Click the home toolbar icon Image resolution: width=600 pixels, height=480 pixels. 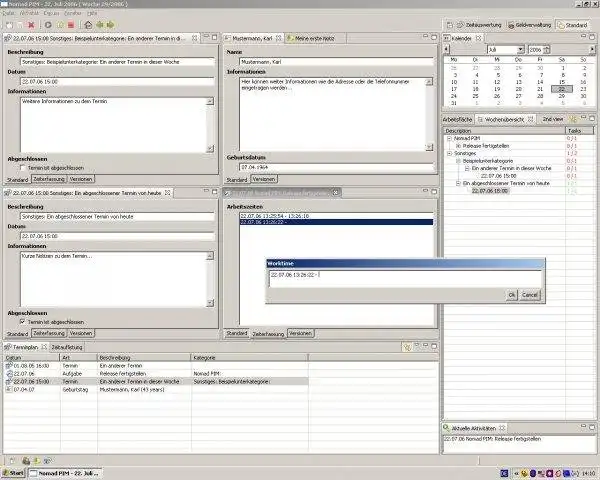88,25
